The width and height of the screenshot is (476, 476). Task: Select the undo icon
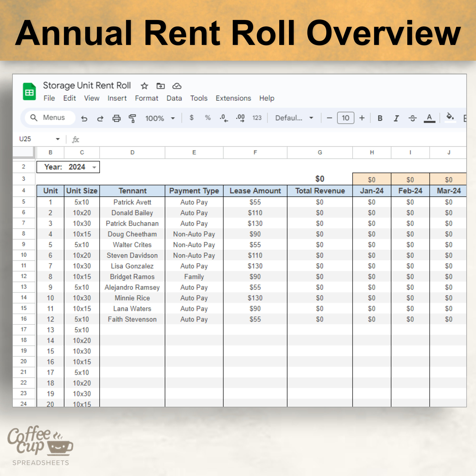[84, 119]
